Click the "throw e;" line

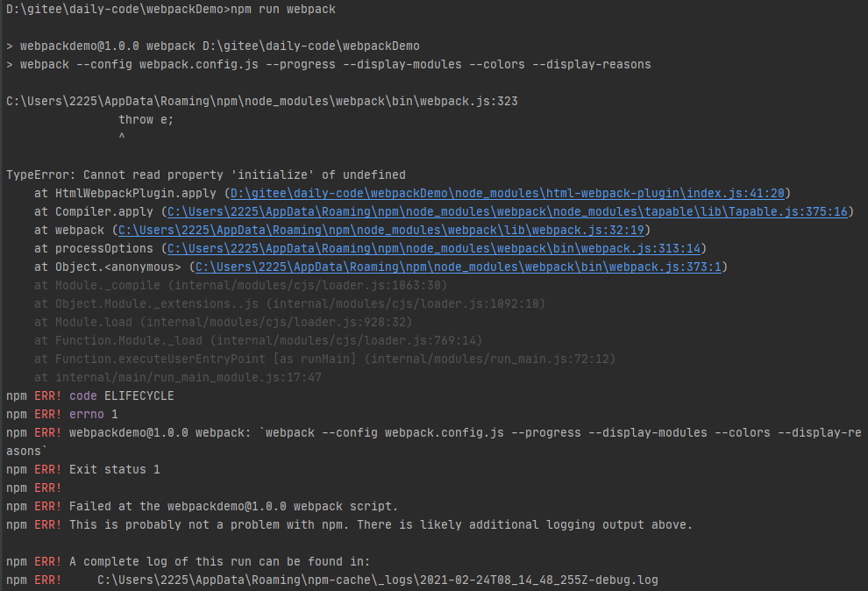[146, 119]
